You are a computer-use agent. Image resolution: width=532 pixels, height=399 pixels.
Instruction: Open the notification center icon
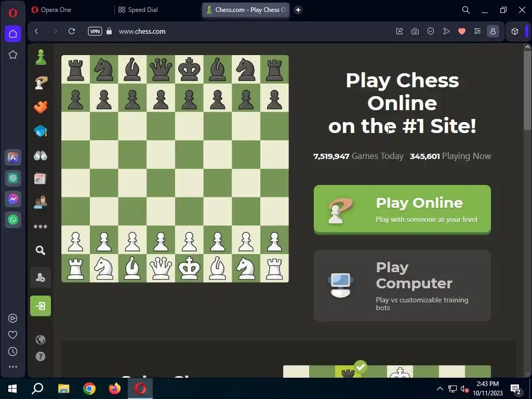click(x=515, y=389)
